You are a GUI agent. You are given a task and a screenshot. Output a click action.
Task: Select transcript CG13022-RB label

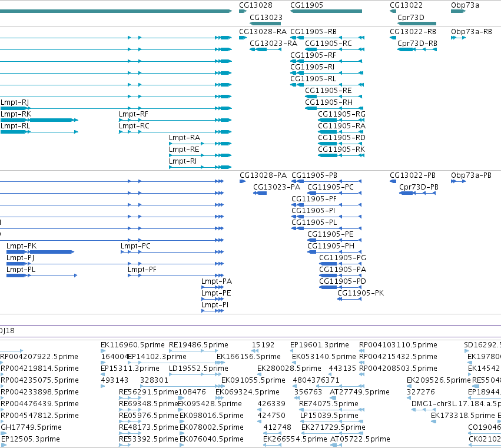pyautogui.click(x=413, y=32)
